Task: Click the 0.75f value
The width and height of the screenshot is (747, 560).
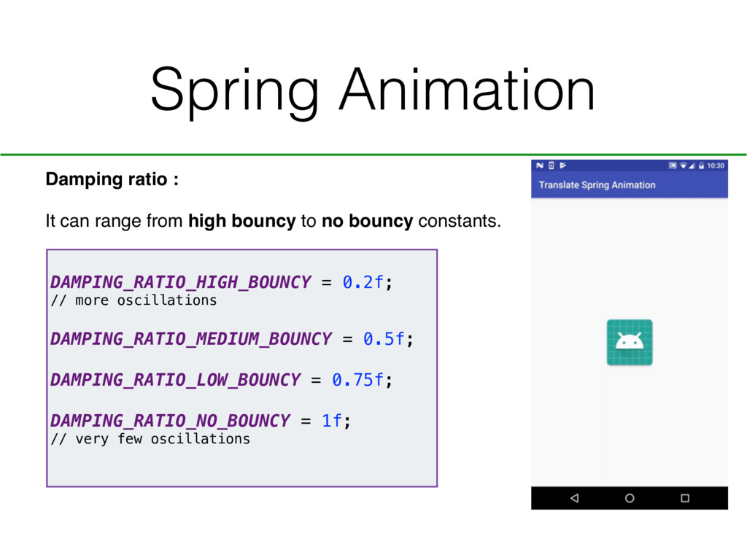Action: (x=357, y=379)
